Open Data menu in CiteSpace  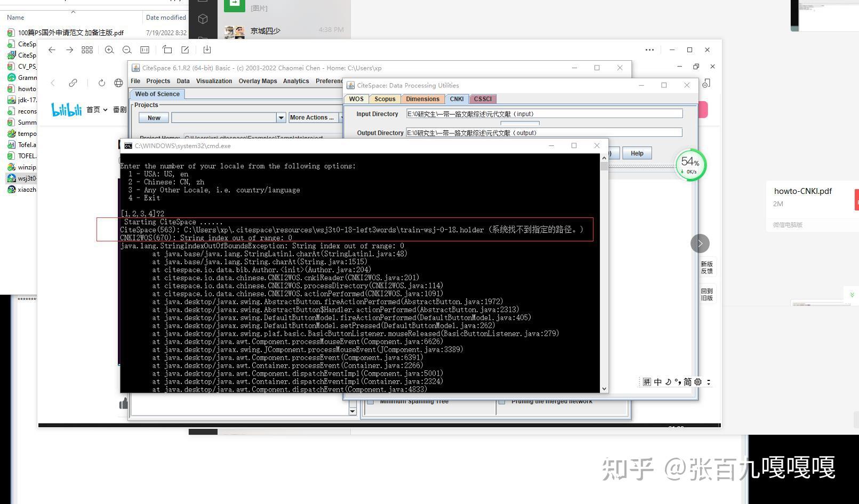183,81
